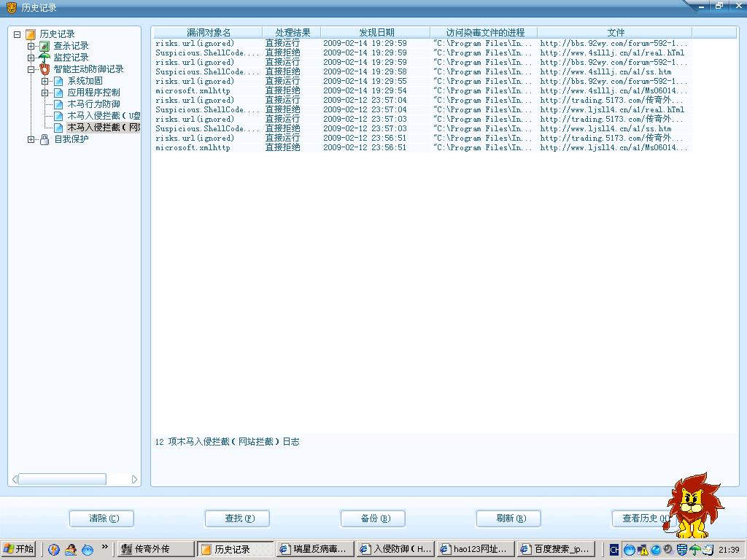The height and width of the screenshot is (560, 747).
Task: Click the striped shield tray icon
Action: point(682,550)
